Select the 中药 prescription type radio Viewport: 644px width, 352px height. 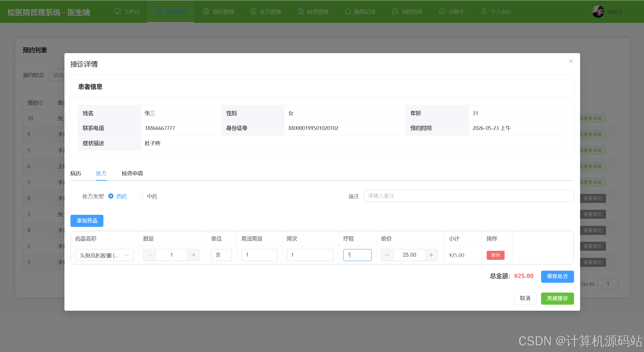pos(141,196)
